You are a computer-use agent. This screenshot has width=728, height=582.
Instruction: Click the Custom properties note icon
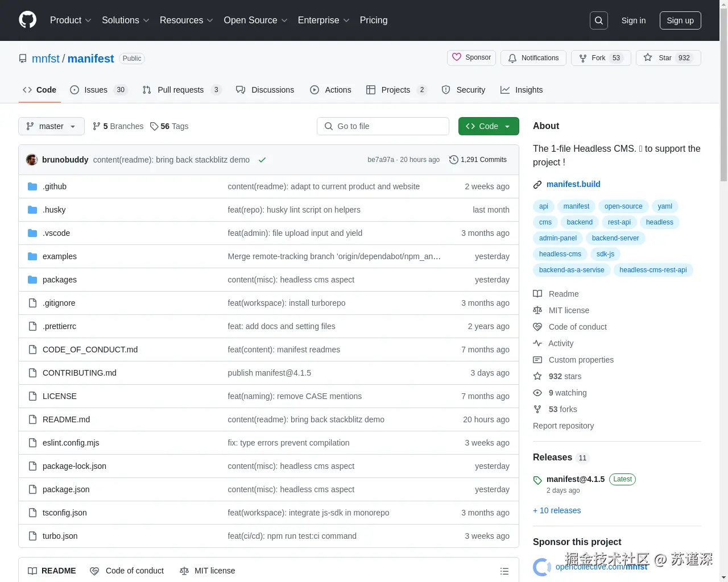coord(537,360)
